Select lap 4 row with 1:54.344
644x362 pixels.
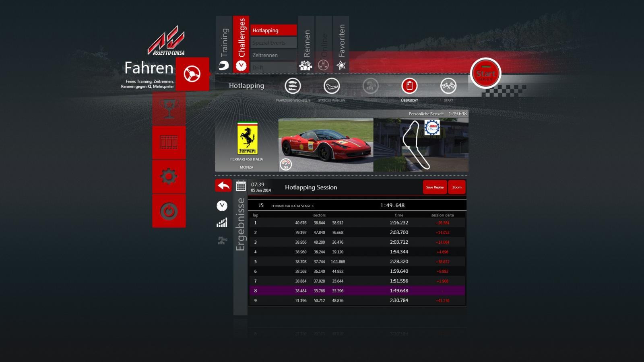tap(357, 252)
